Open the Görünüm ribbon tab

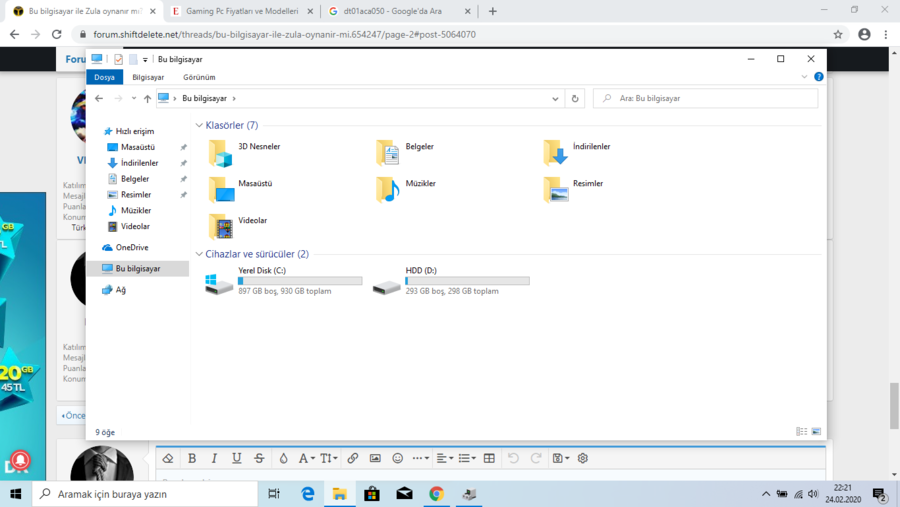click(x=199, y=77)
